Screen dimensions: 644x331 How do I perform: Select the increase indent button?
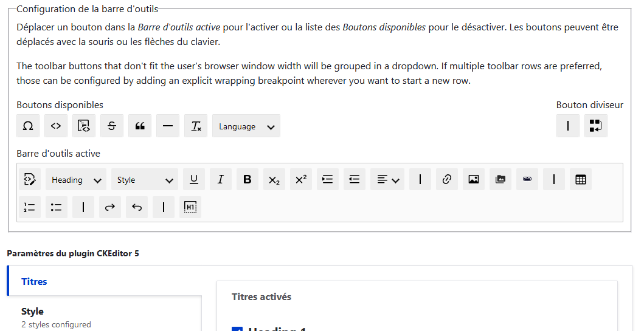tap(328, 179)
